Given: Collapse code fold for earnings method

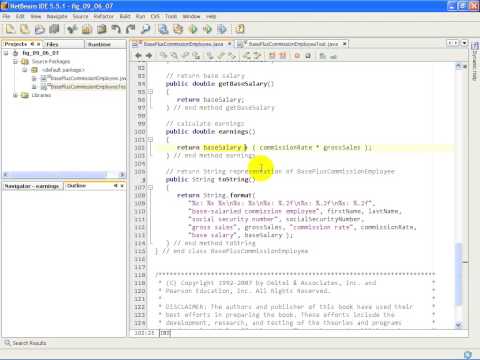Looking at the screenshot, I should click(150, 140).
